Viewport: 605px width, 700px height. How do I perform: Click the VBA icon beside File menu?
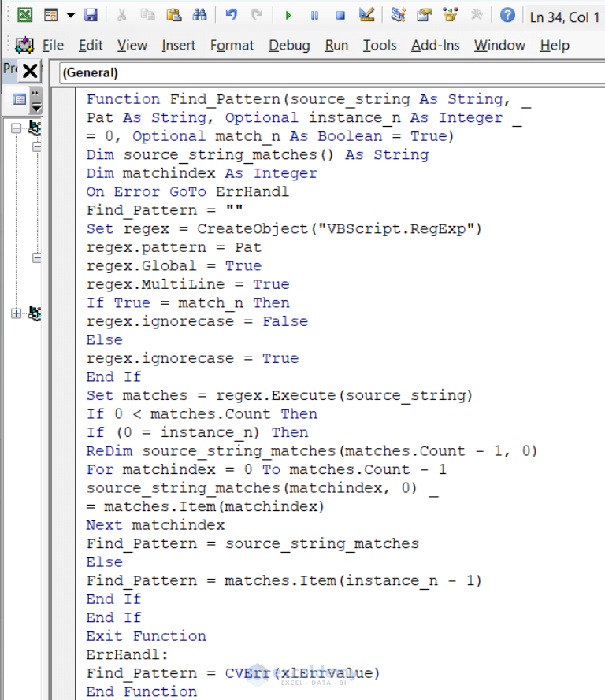pos(24,45)
